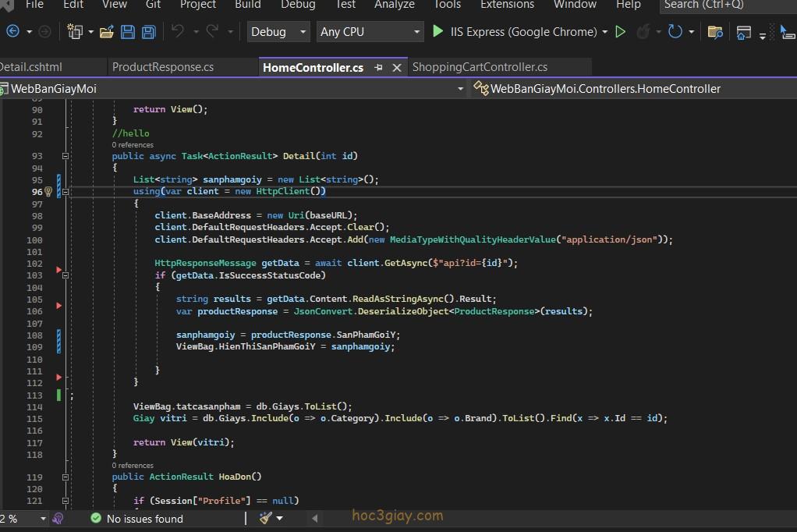797x532 pixels.
Task: Collapse the using HttpClient block
Action: point(66,191)
